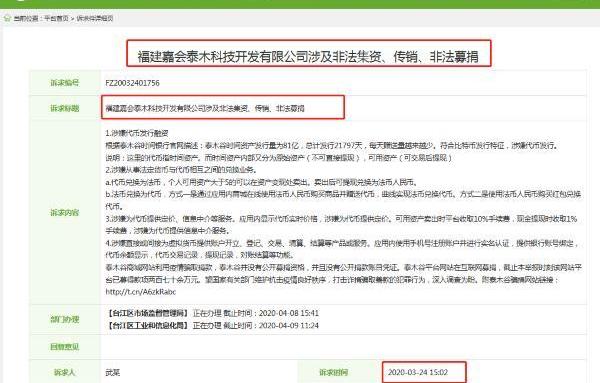Viewport: 600px width, 383px height.
Task: Click the 台江区工业和信息化局 department entry
Action: click(x=212, y=325)
